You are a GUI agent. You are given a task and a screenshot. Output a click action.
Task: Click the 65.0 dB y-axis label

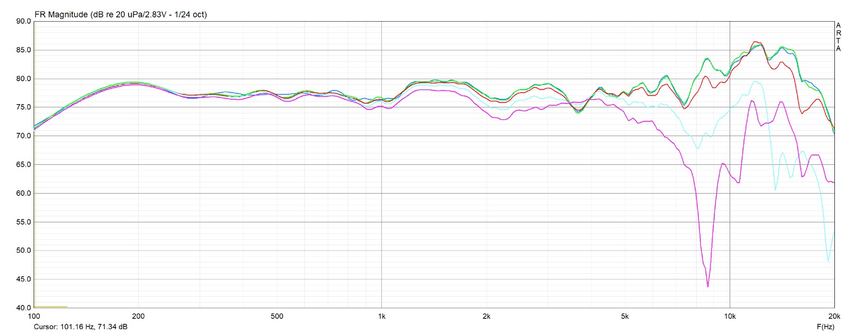pyautogui.click(x=23, y=165)
